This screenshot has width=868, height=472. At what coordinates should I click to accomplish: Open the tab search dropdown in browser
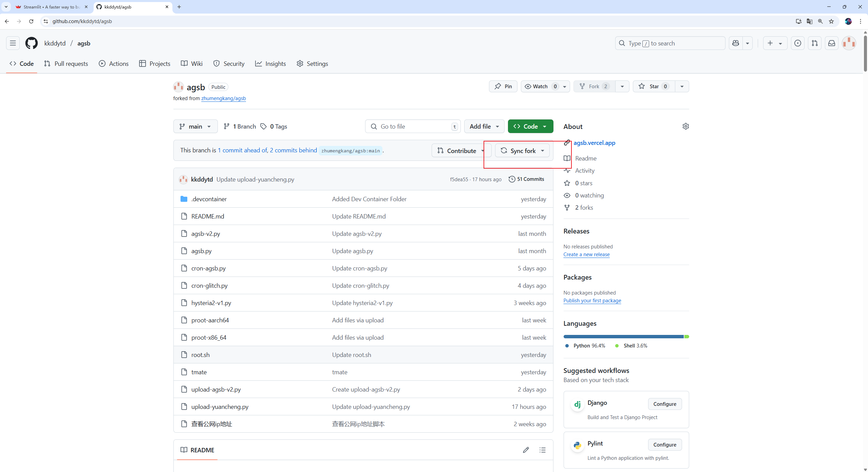pos(6,7)
